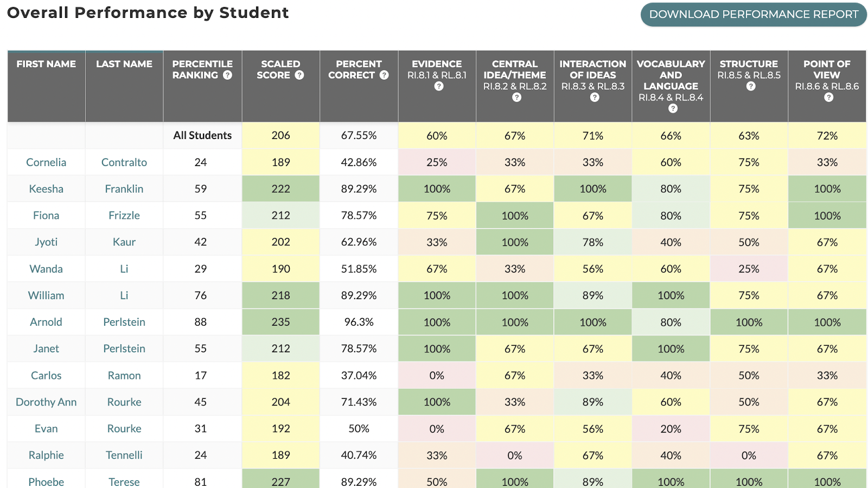Click the Tennelli last name link

coord(124,455)
